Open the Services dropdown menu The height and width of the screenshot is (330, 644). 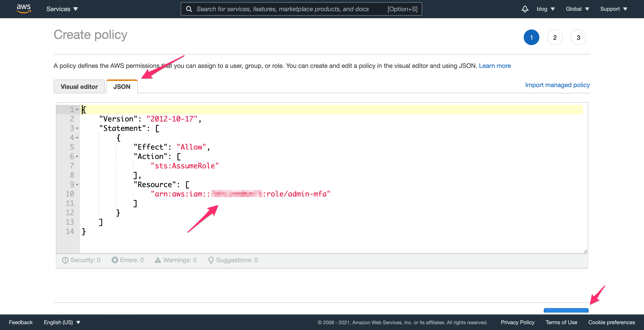click(x=62, y=9)
